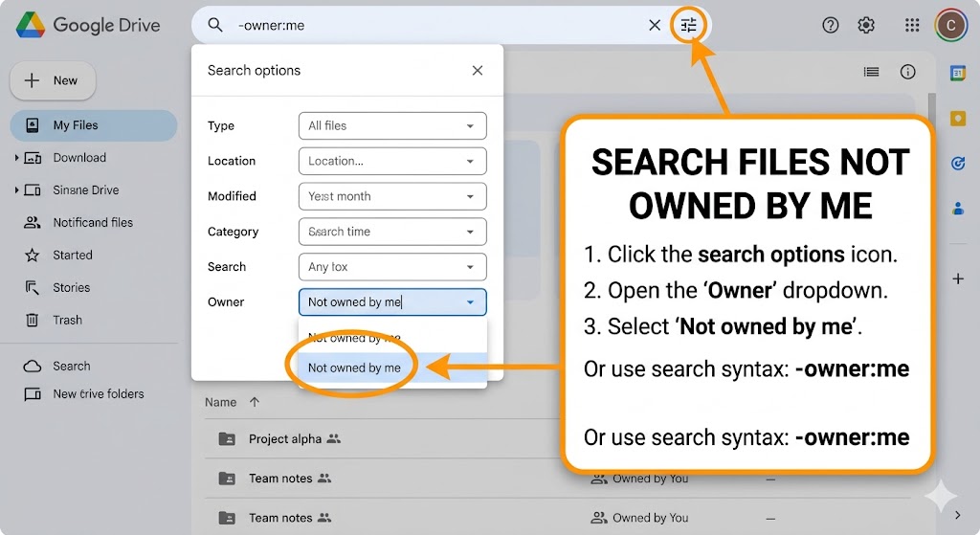Open the Tasks side panel icon
Viewport: 980px width, 535px height.
click(957, 163)
